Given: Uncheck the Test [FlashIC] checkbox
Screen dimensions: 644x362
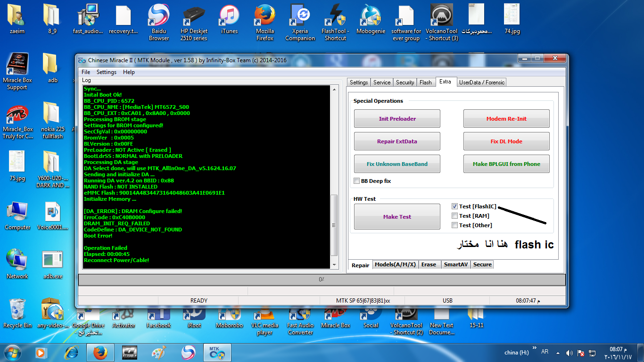Looking at the screenshot, I should coord(454,206).
